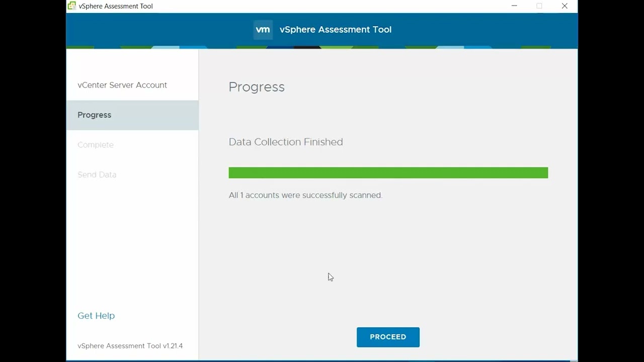Click the 'Data Collection Finished' status text
The width and height of the screenshot is (644, 362).
[x=286, y=142]
